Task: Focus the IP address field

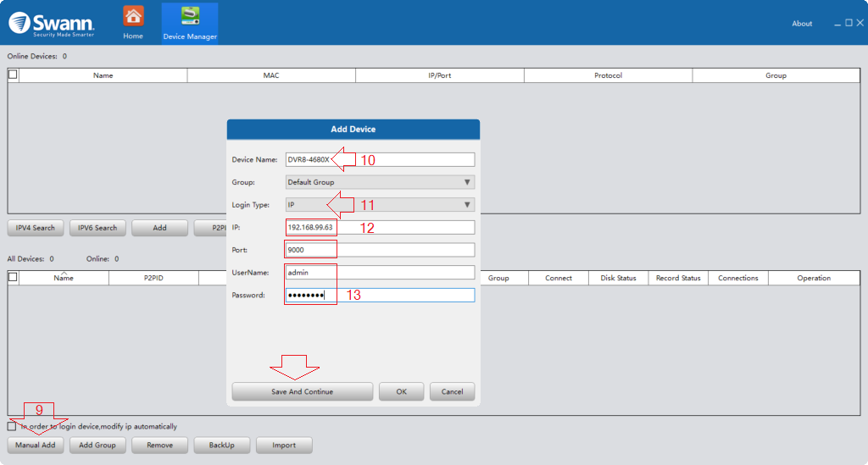Action: tap(379, 227)
